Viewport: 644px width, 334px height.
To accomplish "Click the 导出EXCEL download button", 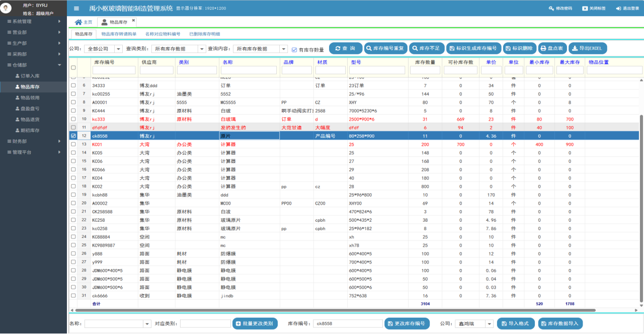I will pyautogui.click(x=588, y=48).
